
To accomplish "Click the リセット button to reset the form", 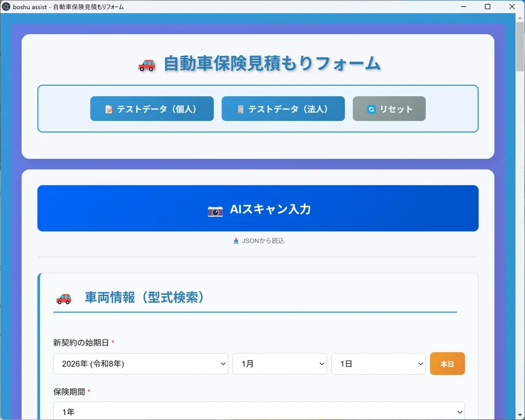I will coord(389,108).
